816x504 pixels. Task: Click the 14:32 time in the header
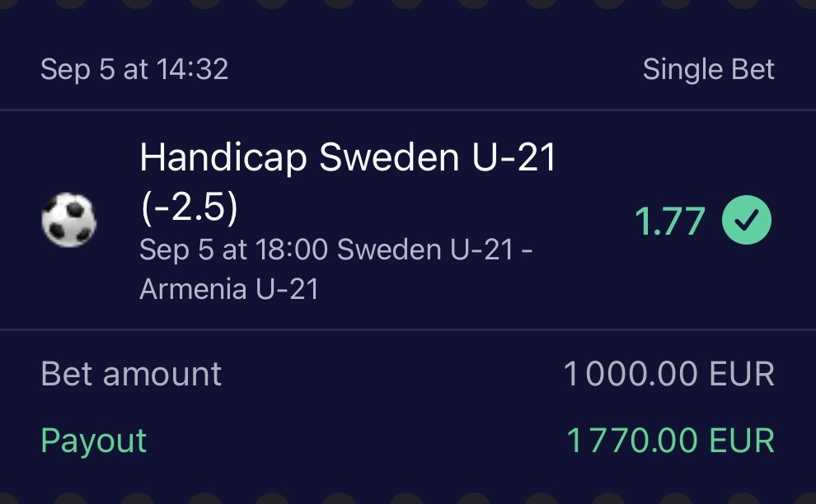[x=191, y=70]
